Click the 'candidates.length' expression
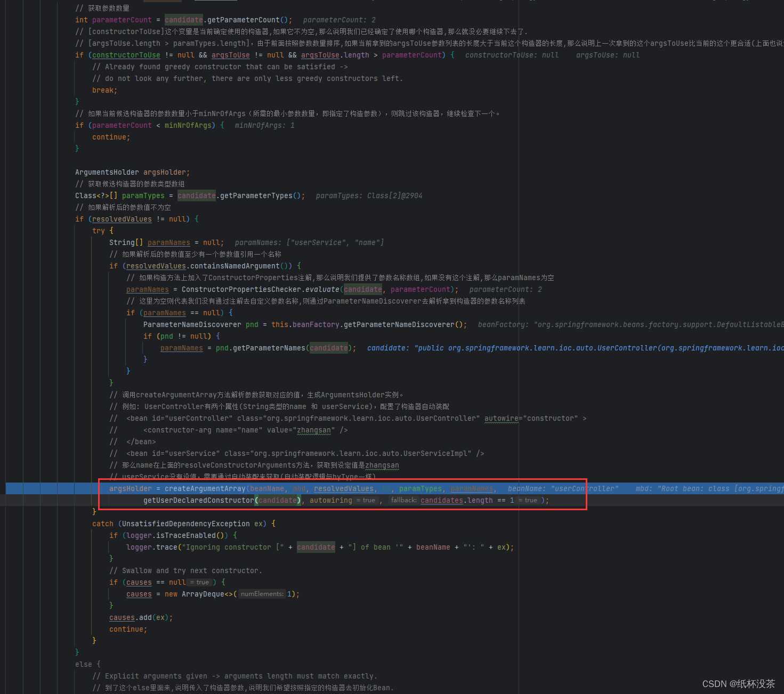784x694 pixels. [456, 500]
